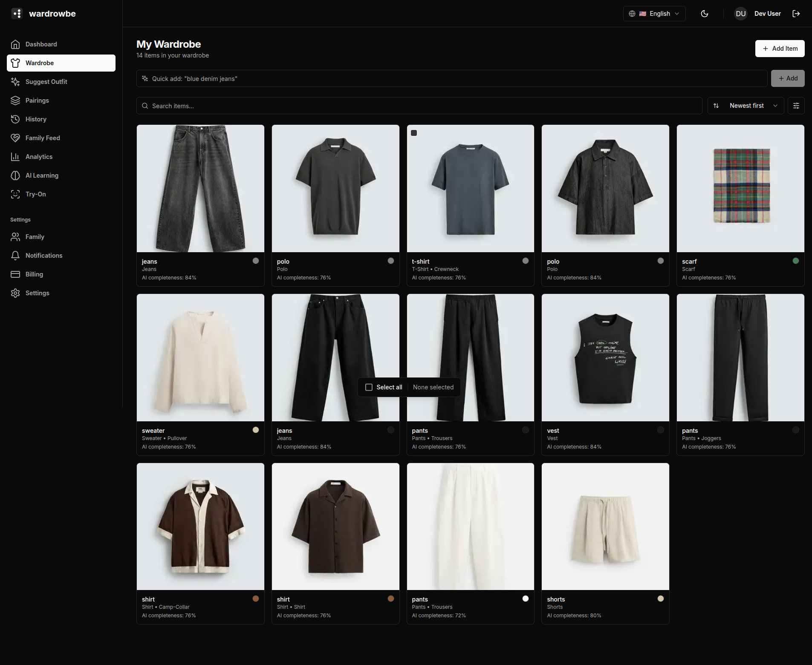Click the Add button next to quick add
The image size is (812, 665).
(787, 78)
